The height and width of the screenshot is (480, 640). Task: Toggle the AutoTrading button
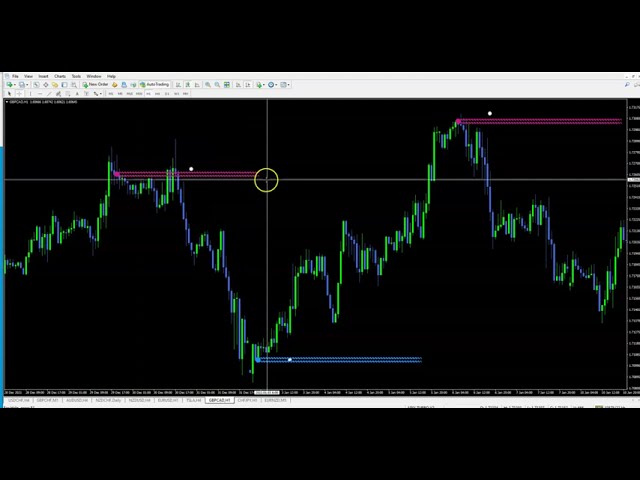coord(155,85)
